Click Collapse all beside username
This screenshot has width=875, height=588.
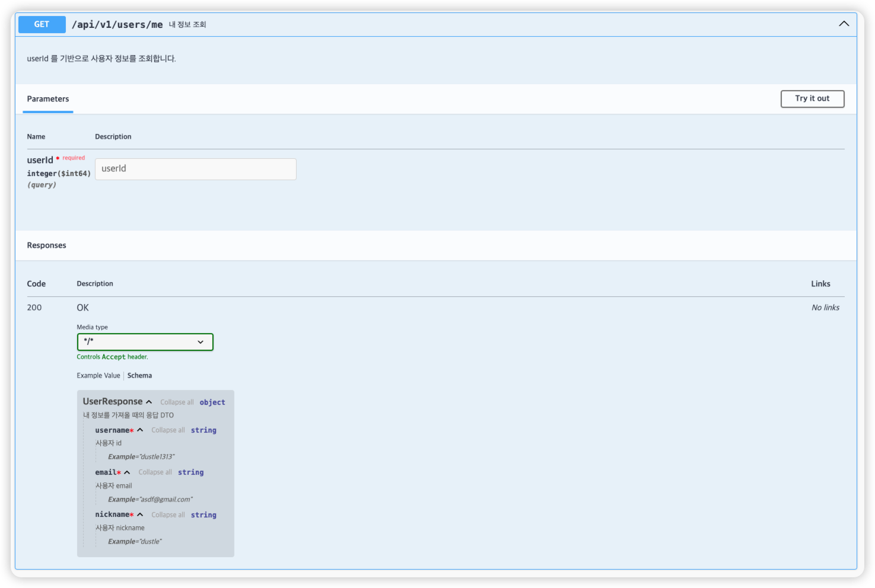(x=168, y=430)
